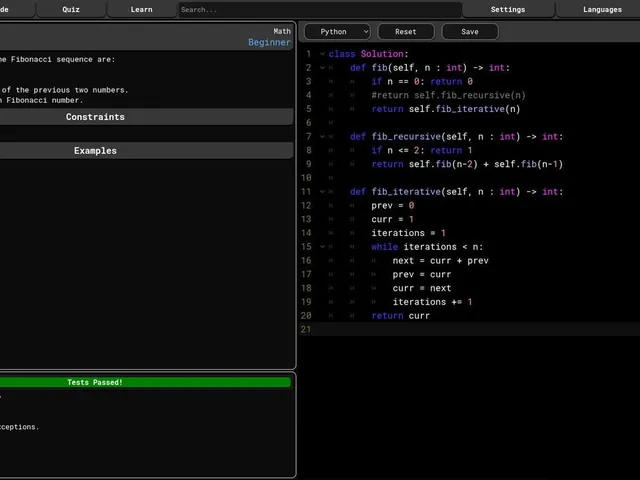The height and width of the screenshot is (480, 640).
Task: Expand the Constraints section
Action: tap(145, 117)
